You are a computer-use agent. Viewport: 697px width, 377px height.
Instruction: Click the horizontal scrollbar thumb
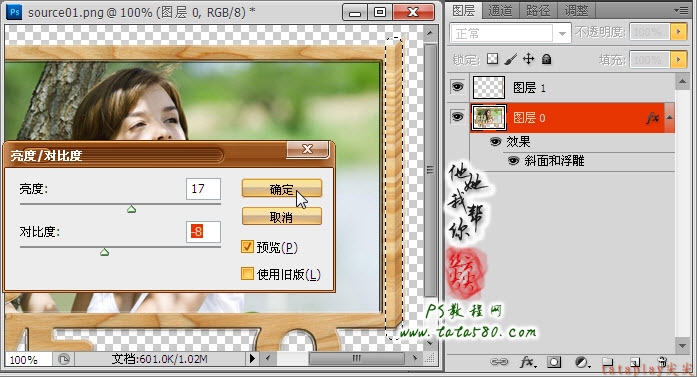pyautogui.click(x=357, y=358)
